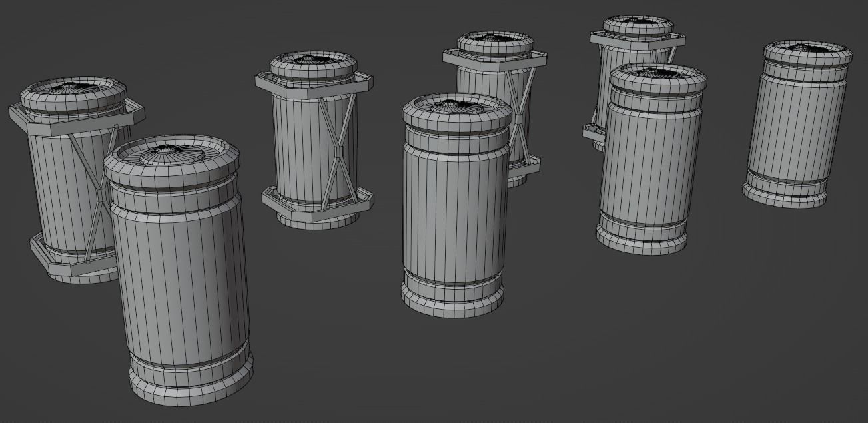
Task: Select the largest foreground barrel without frame
Action: pyautogui.click(x=179, y=270)
